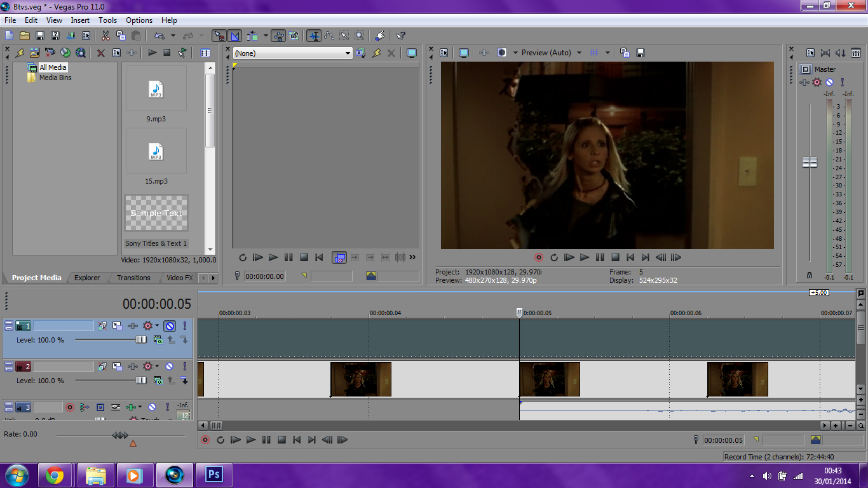The height and width of the screenshot is (488, 868).
Task: Click the track 1 Level slider handle
Action: tap(141, 340)
